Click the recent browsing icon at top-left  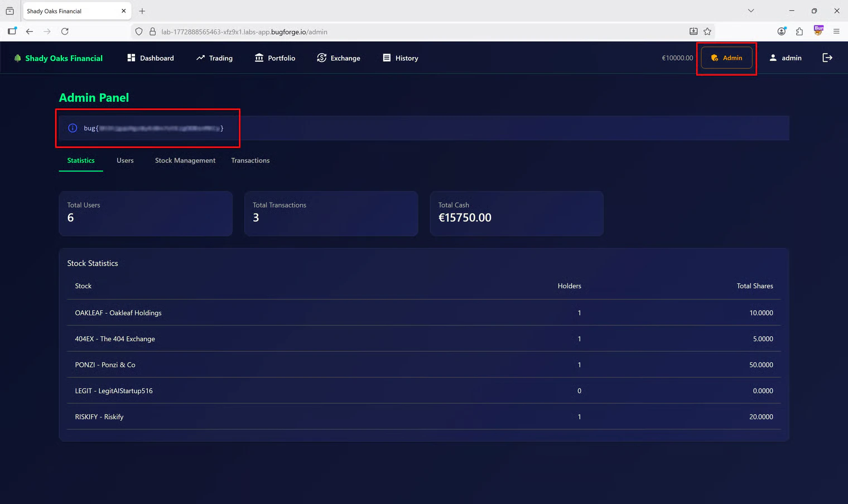[9, 11]
